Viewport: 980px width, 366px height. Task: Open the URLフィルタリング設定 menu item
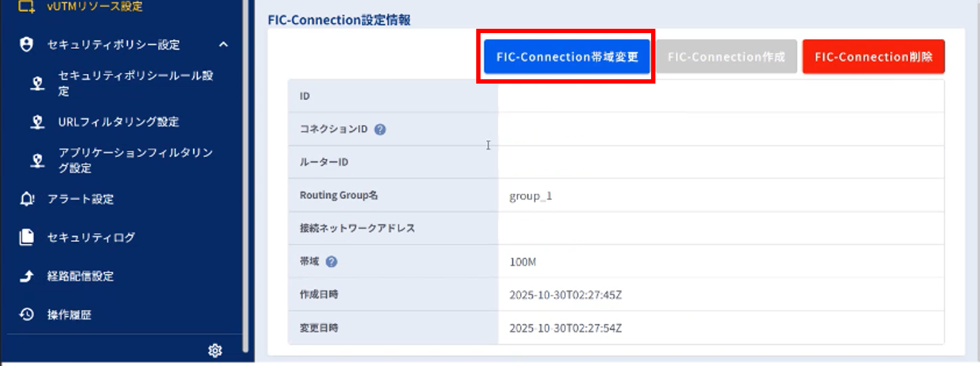(118, 122)
